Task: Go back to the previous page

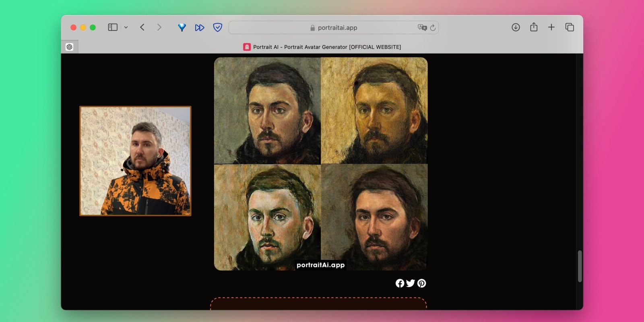Action: (x=142, y=27)
